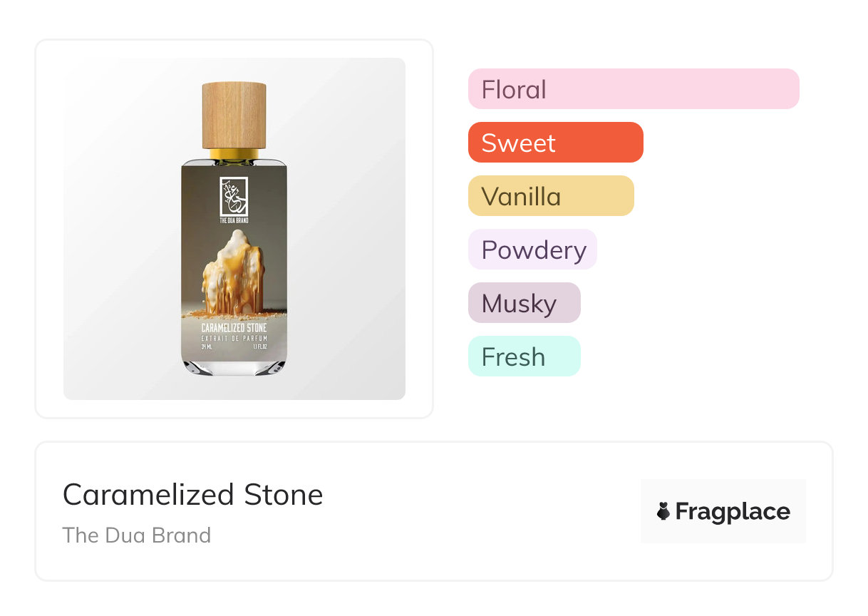Open the Caramelized Stone title below the image
This screenshot has width=868, height=616.
(192, 495)
